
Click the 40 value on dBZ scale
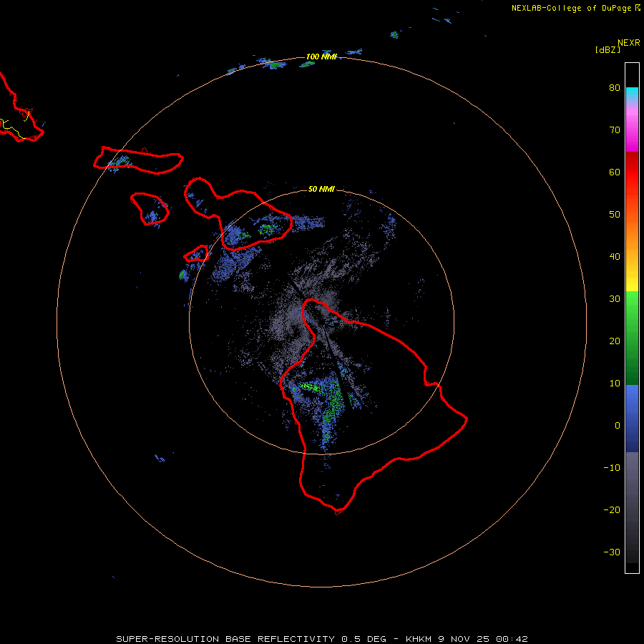pos(615,257)
